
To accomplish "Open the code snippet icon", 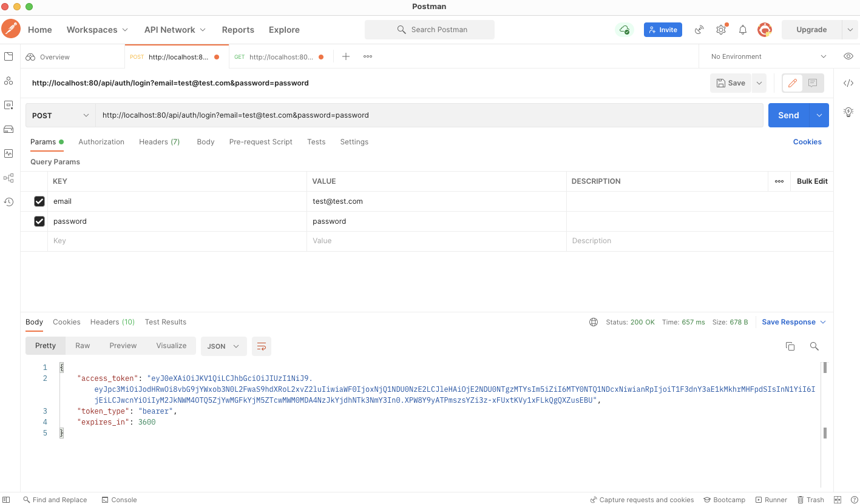I will click(848, 83).
